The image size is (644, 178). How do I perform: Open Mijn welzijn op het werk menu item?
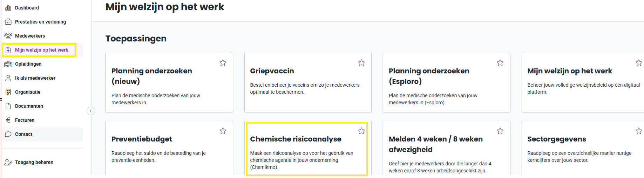42,50
